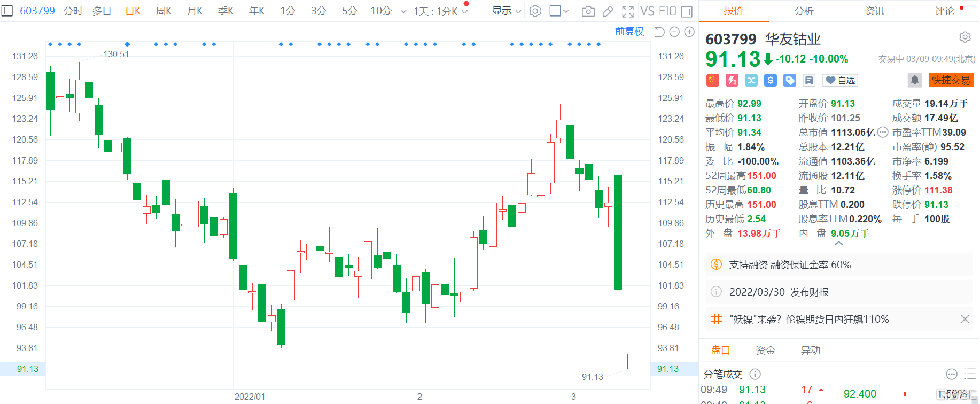Set price alert with bell icon
The height and width of the screenshot is (404, 980).
[915, 80]
